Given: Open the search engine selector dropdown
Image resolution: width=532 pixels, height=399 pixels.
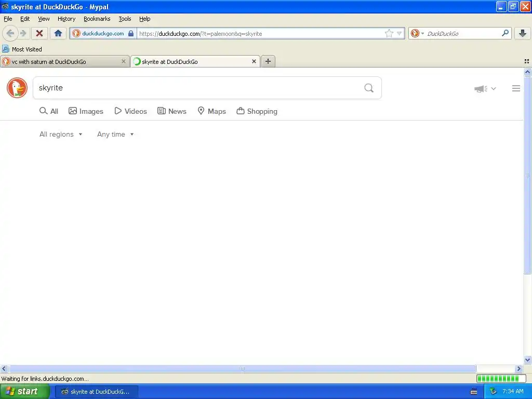Looking at the screenshot, I should tap(417, 33).
